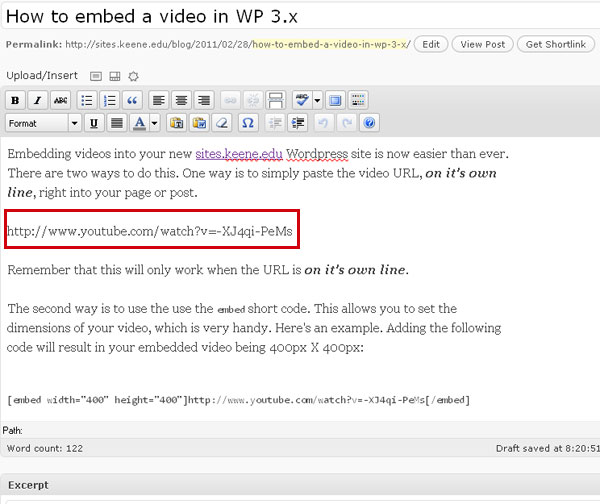Toggle fullscreen editing mode

click(x=335, y=100)
